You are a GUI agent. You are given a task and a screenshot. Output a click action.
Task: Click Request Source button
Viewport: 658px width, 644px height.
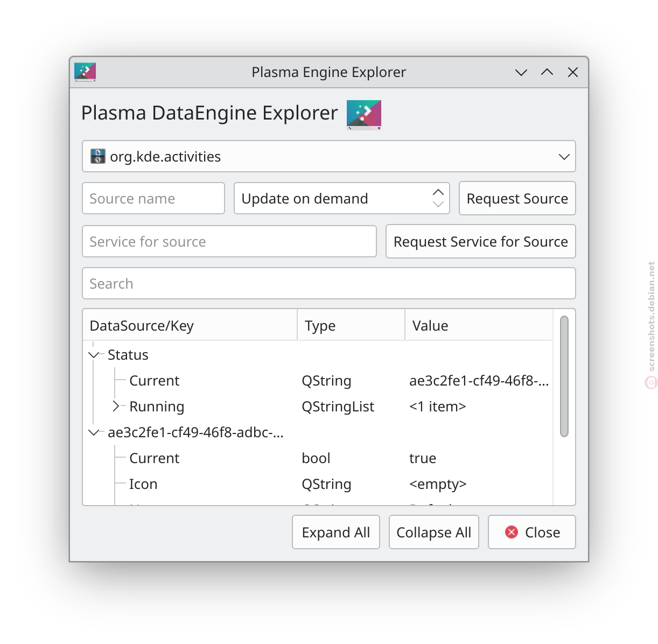point(517,198)
